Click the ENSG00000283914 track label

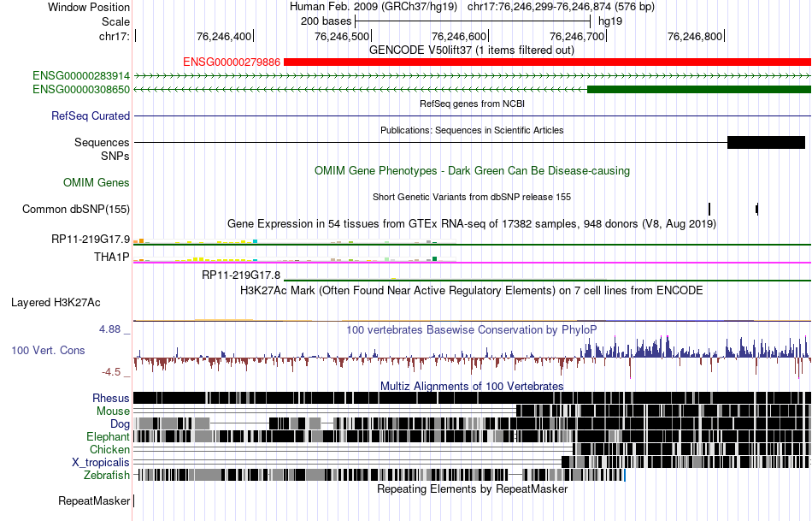pyautogui.click(x=81, y=75)
